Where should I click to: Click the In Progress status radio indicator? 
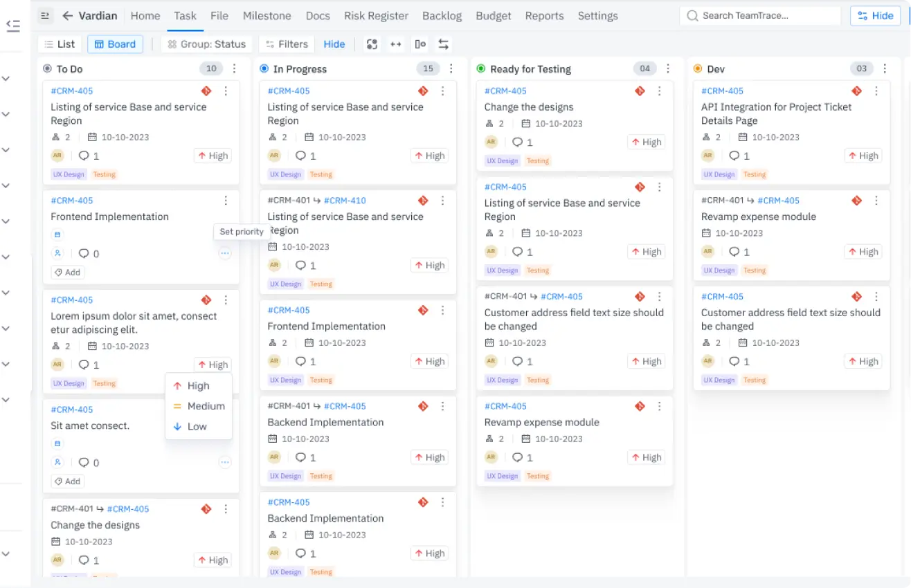pos(264,68)
